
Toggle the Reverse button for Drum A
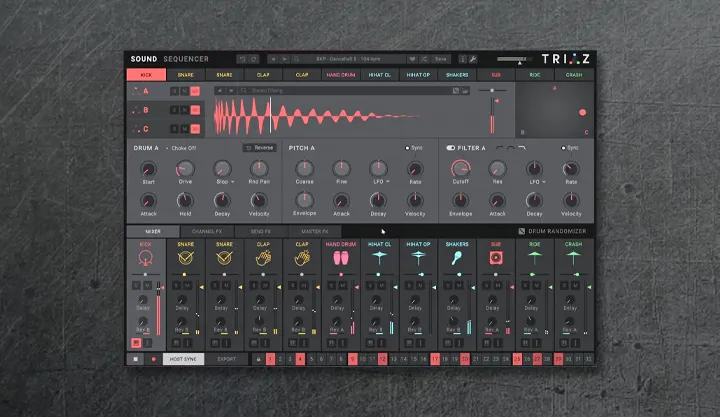point(260,147)
